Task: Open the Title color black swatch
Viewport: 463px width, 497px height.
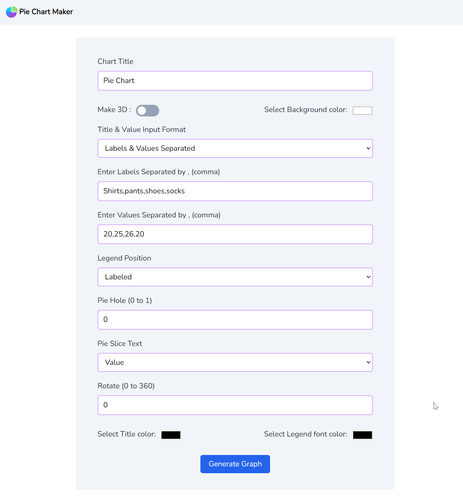Action: pos(171,435)
